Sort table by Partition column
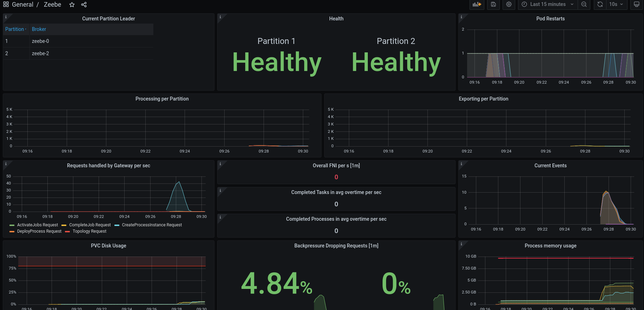This screenshot has height=310, width=644. coord(16,29)
